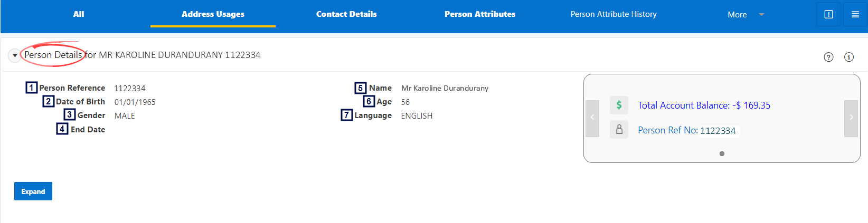Switch to the All tab
The width and height of the screenshot is (868, 223).
click(x=79, y=14)
